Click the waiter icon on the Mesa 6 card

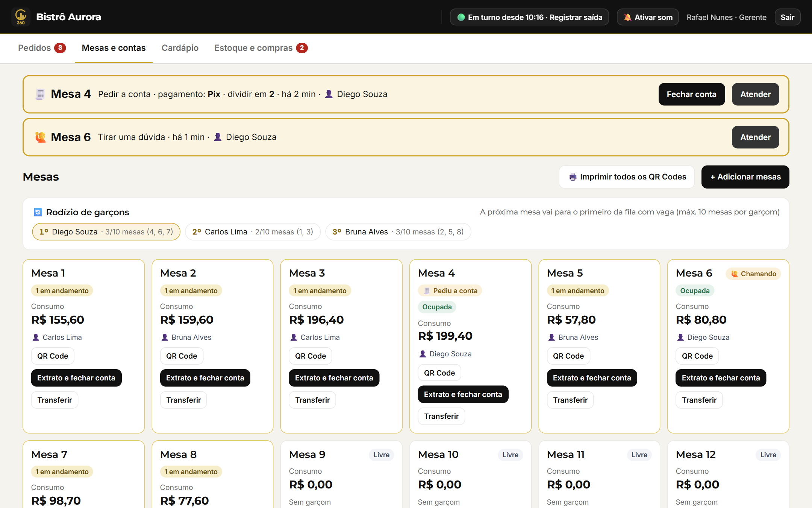pyautogui.click(x=680, y=338)
